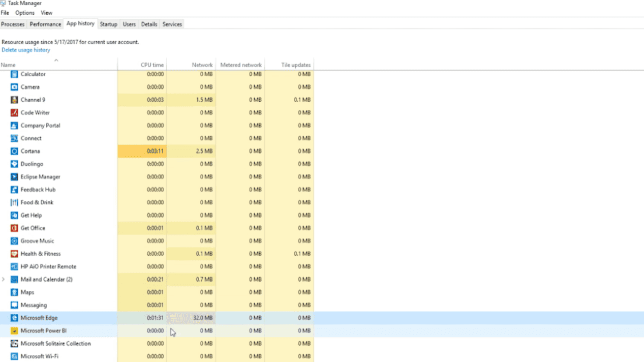Click the Cortana app icon
644x362 pixels.
[x=14, y=151]
